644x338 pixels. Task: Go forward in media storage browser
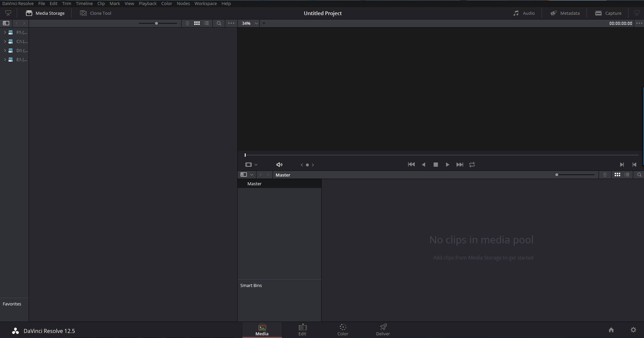point(24,23)
